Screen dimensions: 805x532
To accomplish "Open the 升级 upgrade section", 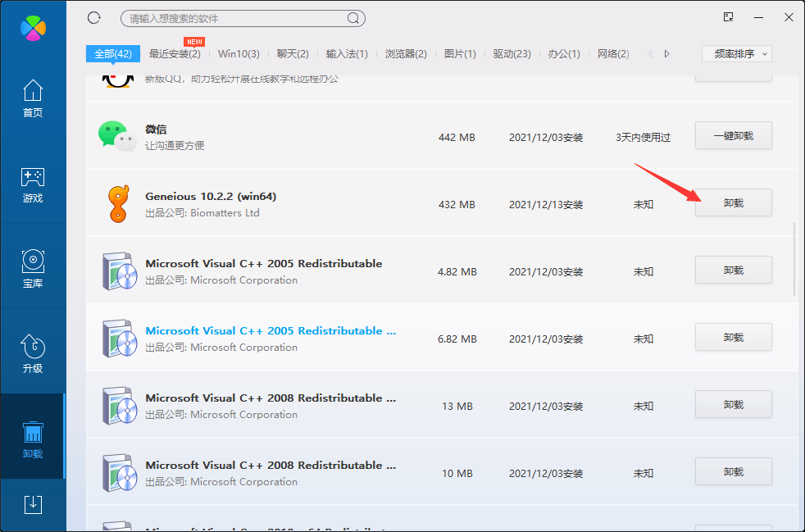I will 33,354.
